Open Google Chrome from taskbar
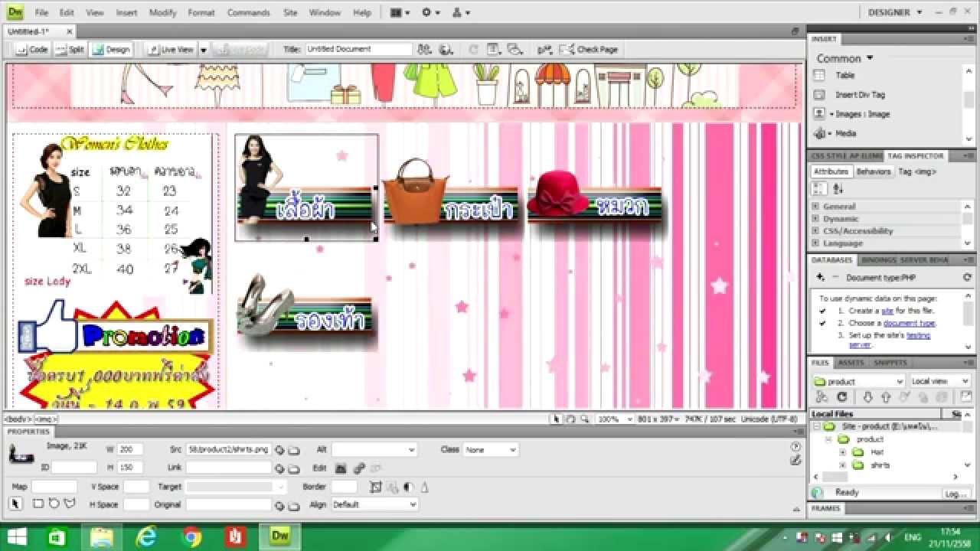Screen dimensions: 980x551 [191, 536]
